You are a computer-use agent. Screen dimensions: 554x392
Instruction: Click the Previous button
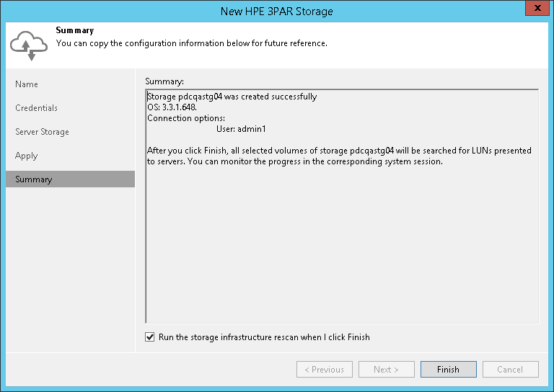325,369
